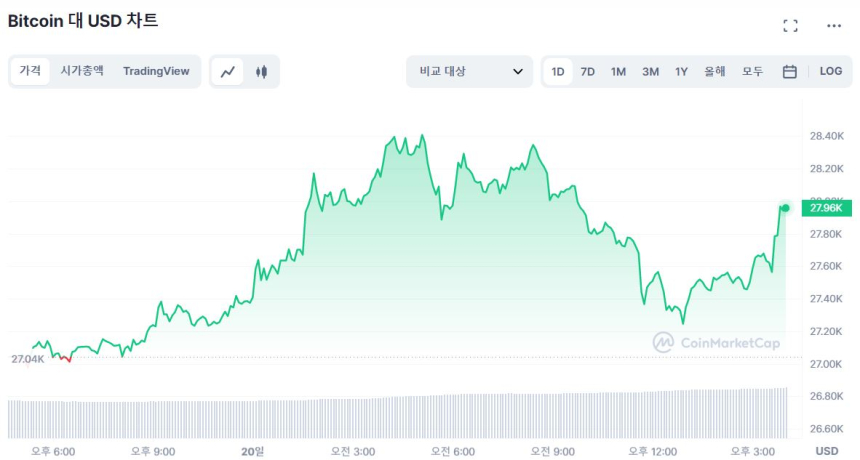
Task: Open the calendar date range picker
Action: [789, 72]
